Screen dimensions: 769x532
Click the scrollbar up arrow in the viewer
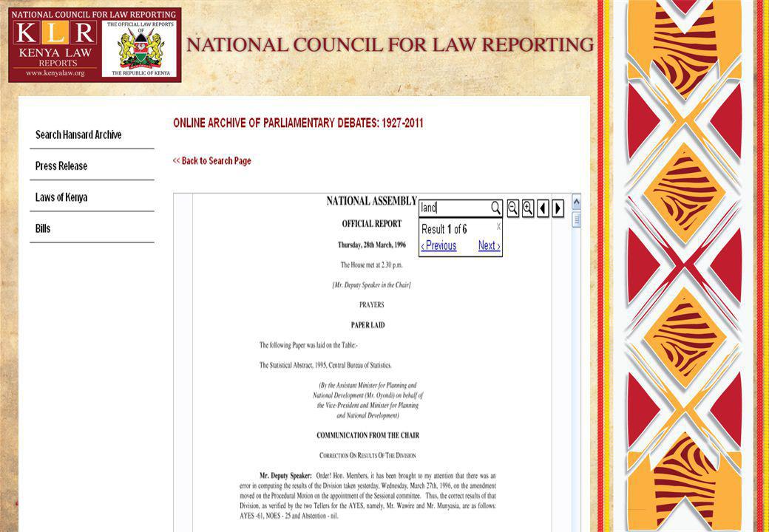576,202
